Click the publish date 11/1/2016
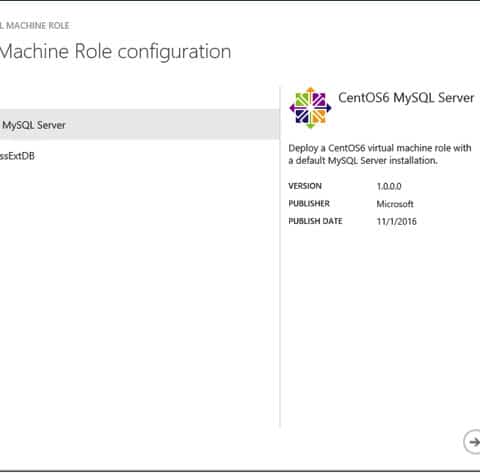 397,222
